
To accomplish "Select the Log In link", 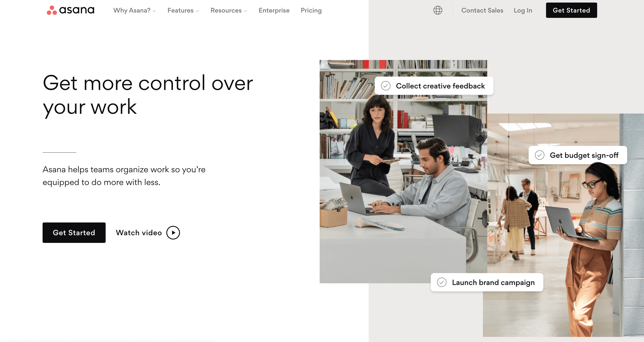I will pos(523,10).
